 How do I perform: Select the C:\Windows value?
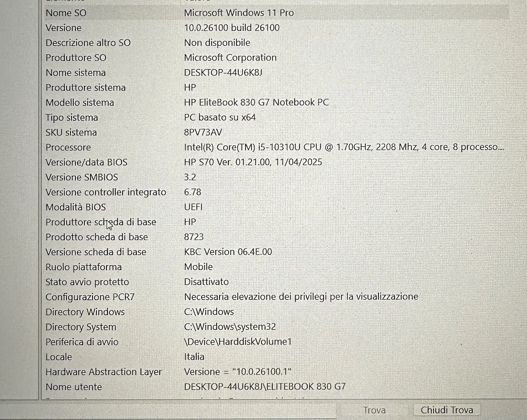(x=209, y=312)
